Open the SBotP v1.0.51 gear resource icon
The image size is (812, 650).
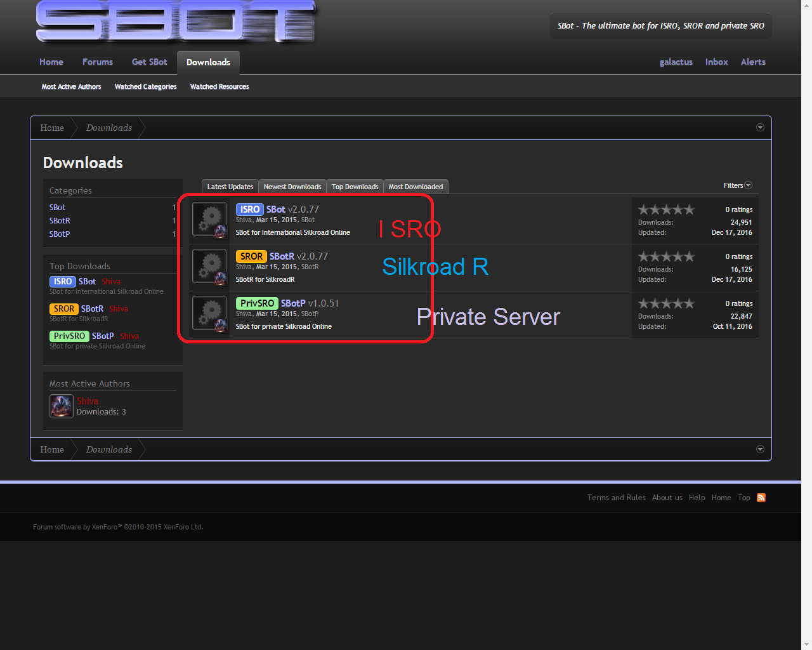point(209,314)
